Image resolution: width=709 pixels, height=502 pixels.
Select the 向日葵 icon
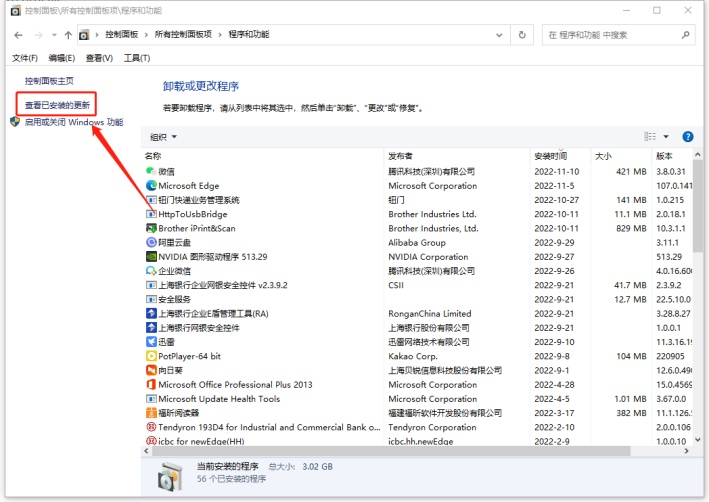click(151, 370)
